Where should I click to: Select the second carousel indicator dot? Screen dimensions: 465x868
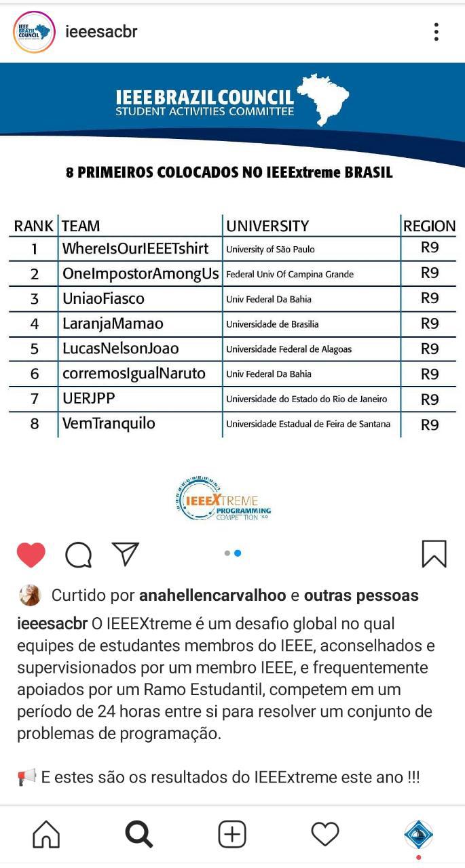click(238, 553)
